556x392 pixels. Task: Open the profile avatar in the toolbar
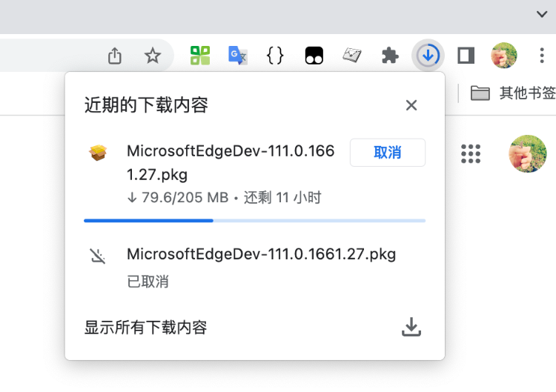pos(504,56)
